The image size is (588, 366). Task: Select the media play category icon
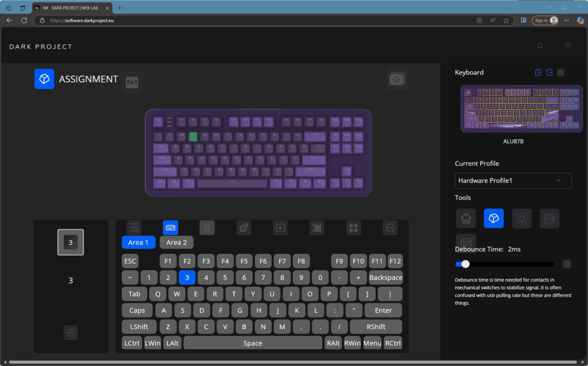click(x=280, y=228)
